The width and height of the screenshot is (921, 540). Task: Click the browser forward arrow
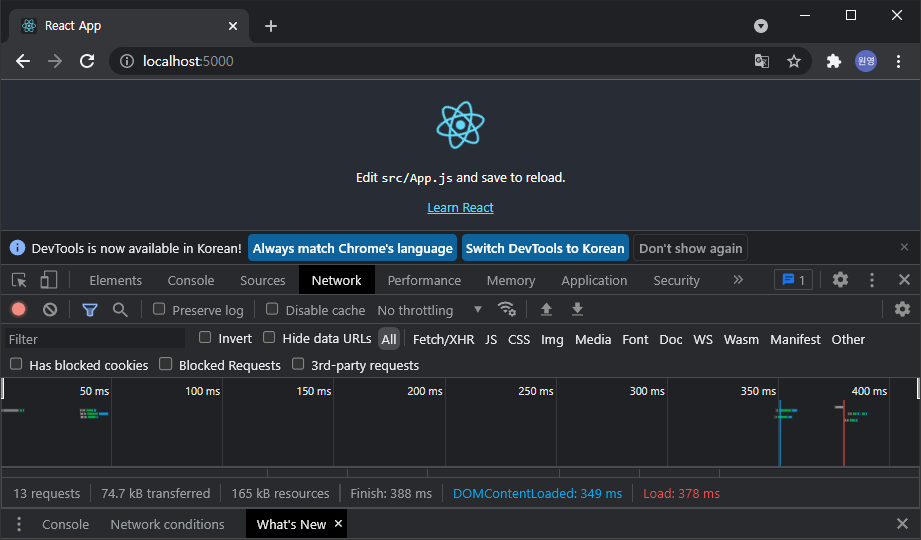[55, 61]
